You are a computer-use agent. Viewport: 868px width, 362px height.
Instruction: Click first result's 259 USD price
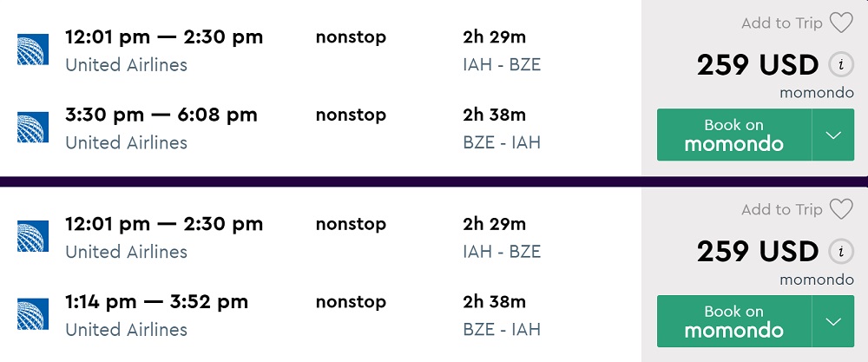(x=757, y=65)
